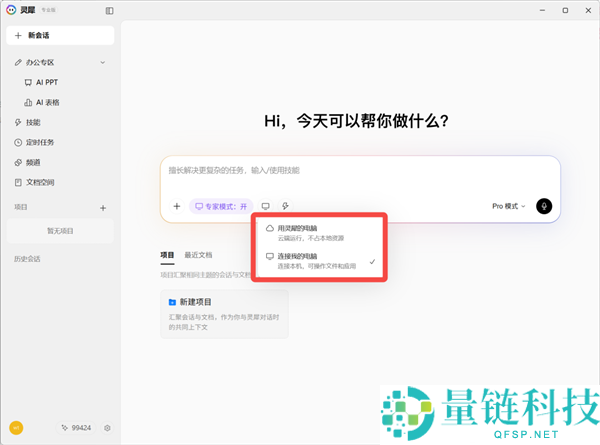
Task: Click the 专业版 badge next to logo
Action: [49, 10]
